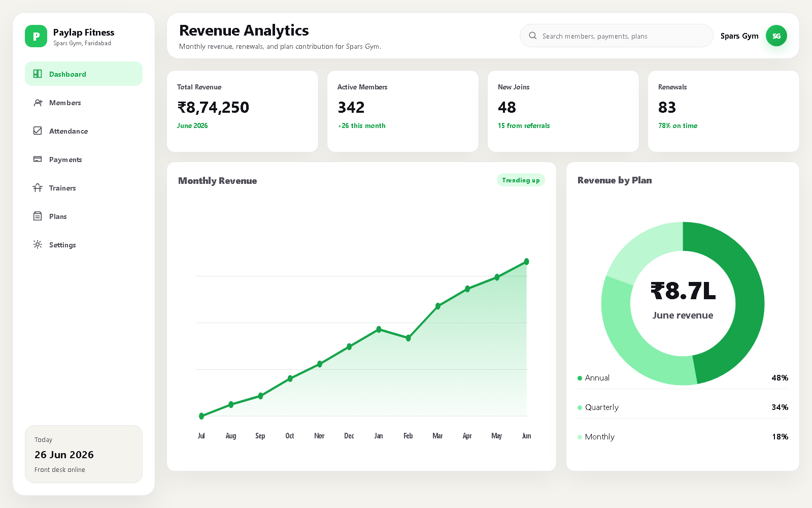Click the Revenue by Plan title
This screenshot has width=812, height=508.
(x=615, y=180)
